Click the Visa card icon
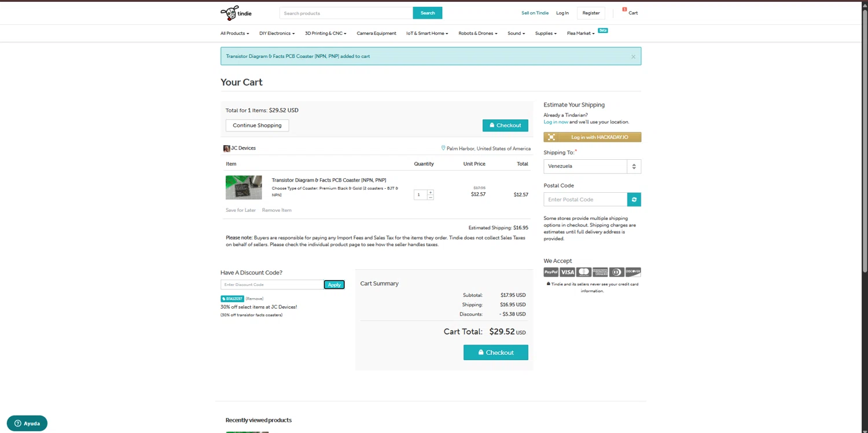 567,272
